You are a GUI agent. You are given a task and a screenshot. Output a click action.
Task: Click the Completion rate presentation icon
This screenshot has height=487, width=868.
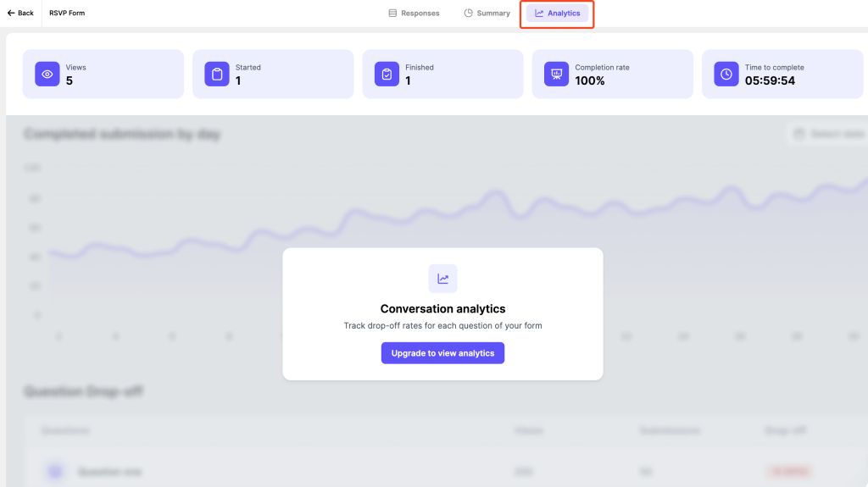point(556,75)
